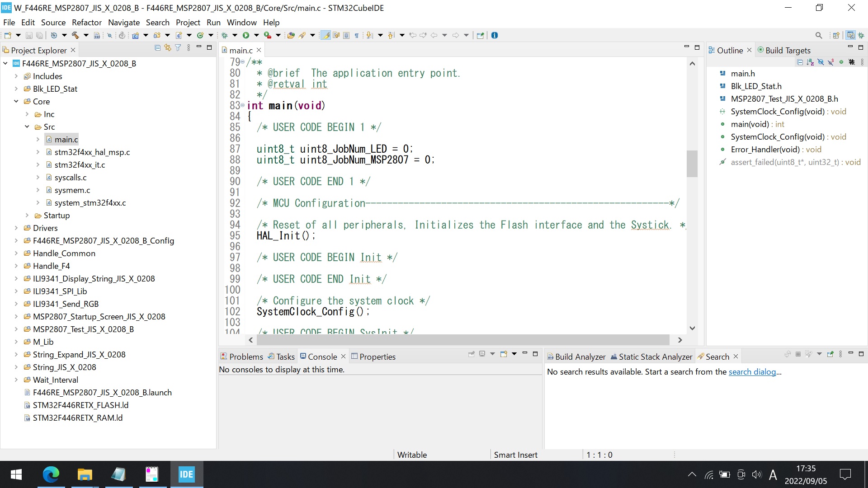Toggle alphabetical Sort in Outline view
868x488 pixels.
tap(810, 62)
